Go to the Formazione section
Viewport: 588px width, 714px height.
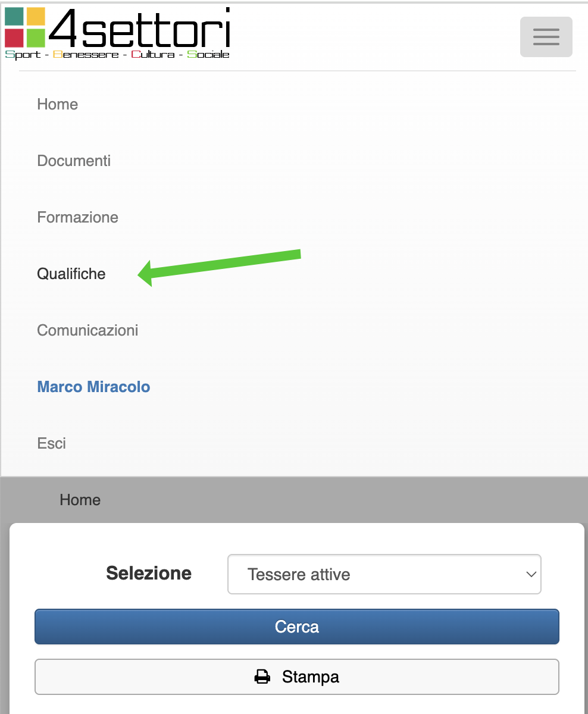[x=78, y=217]
